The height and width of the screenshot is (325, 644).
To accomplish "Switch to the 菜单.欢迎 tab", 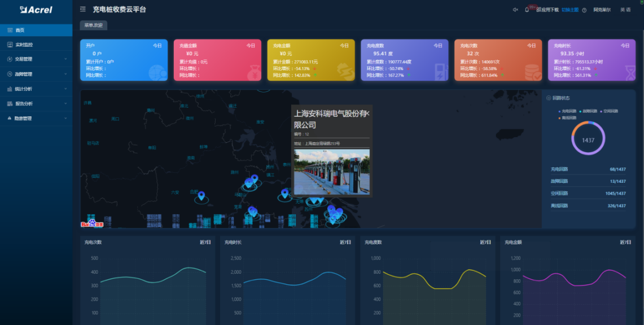I will click(93, 25).
